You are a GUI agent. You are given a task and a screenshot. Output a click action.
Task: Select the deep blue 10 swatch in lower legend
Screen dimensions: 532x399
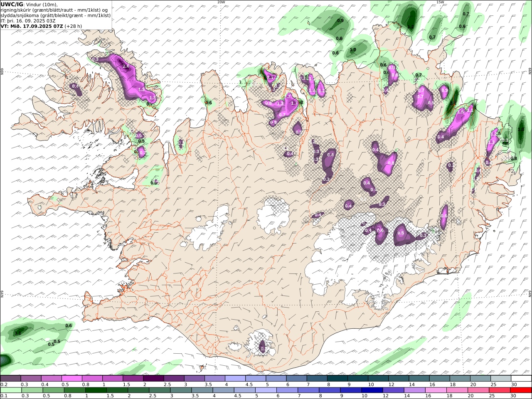pyautogui.click(x=372, y=390)
